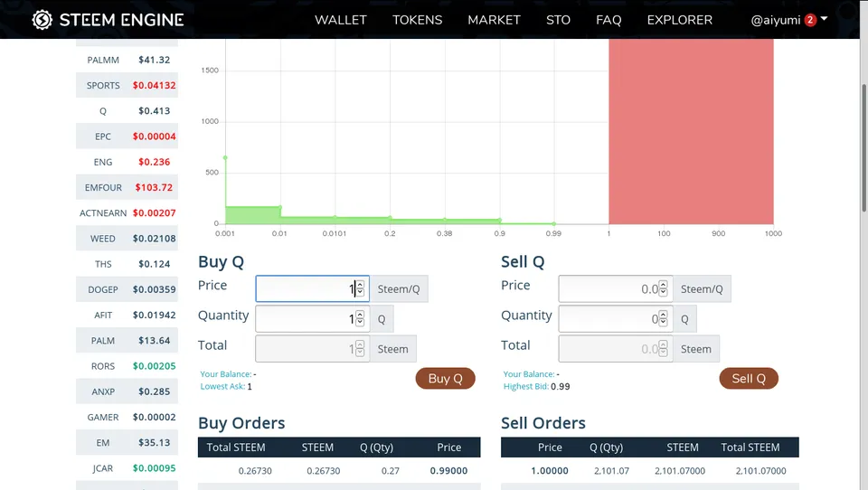Open the FAQ page
Screen dimensions: 868x490
pyautogui.click(x=609, y=20)
